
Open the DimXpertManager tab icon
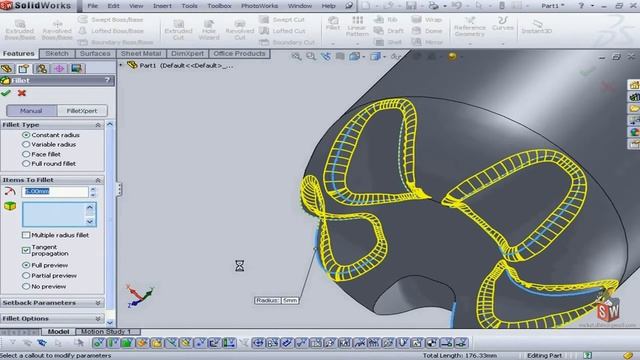(59, 69)
